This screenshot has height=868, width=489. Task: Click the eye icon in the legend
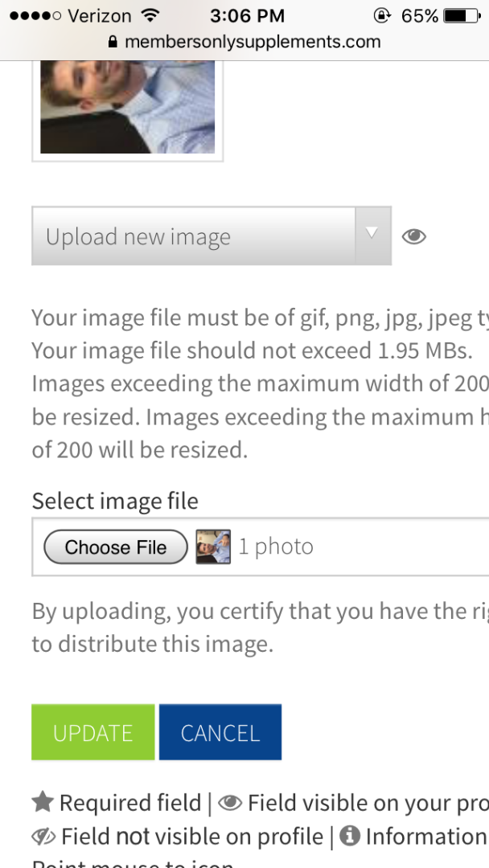[230, 802]
